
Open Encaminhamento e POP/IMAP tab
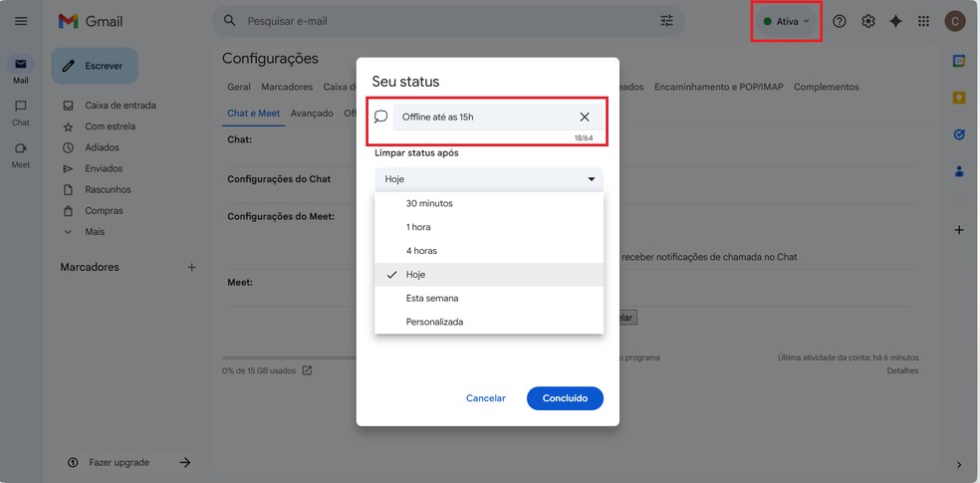point(719,87)
